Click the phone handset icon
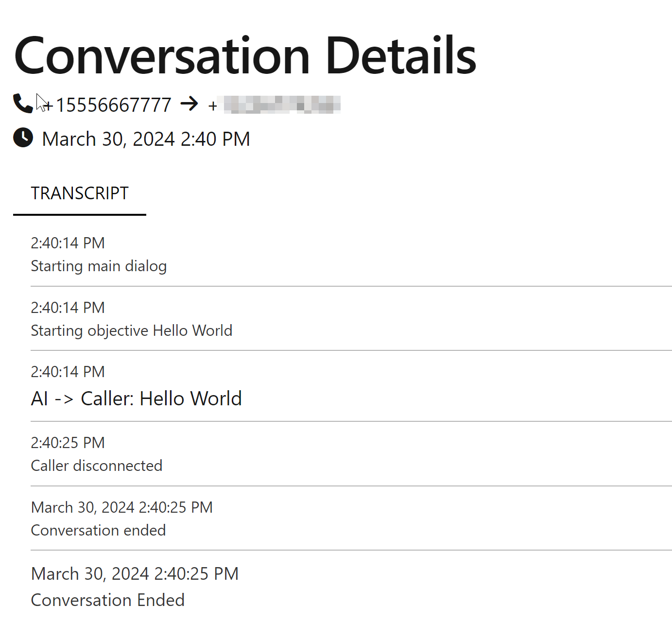672x623 pixels. pos(23,104)
